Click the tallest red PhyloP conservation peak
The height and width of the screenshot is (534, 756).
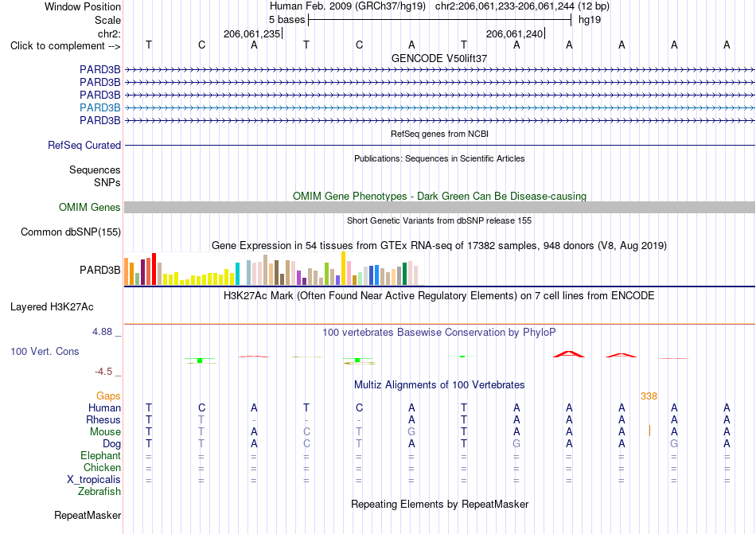pyautogui.click(x=569, y=354)
